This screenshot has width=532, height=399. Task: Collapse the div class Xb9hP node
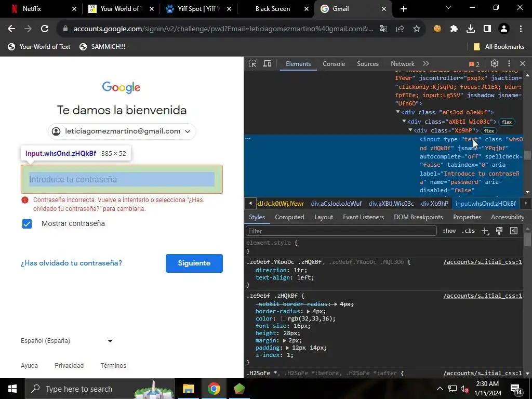point(410,130)
